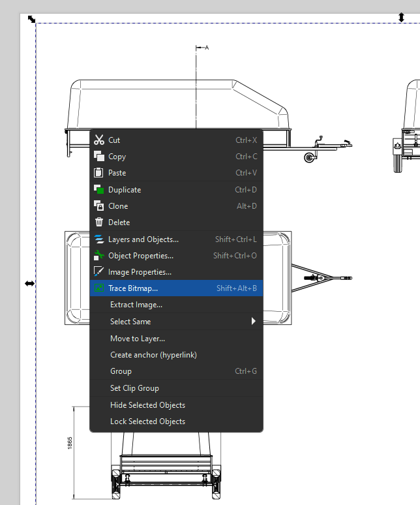This screenshot has width=420, height=505.
Task: Click the Image Properties icon
Action: pyautogui.click(x=99, y=272)
